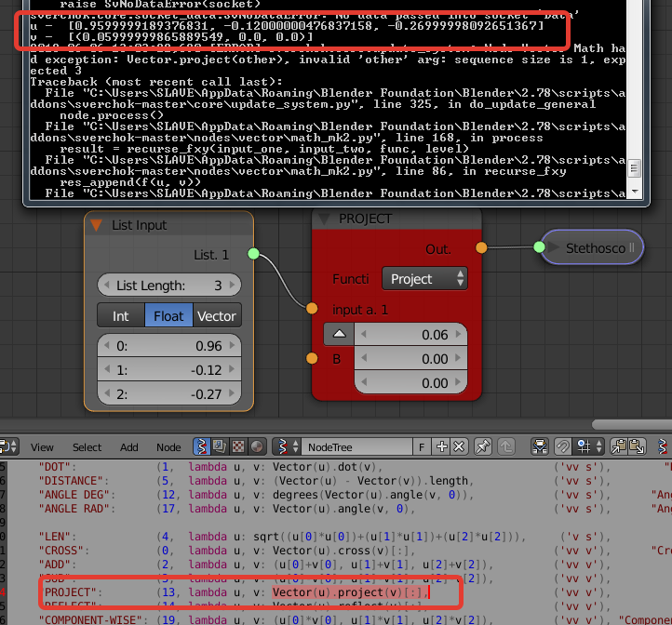The image size is (672, 625).
Task: Switch to the shader material node tree icon
Action: (x=257, y=446)
